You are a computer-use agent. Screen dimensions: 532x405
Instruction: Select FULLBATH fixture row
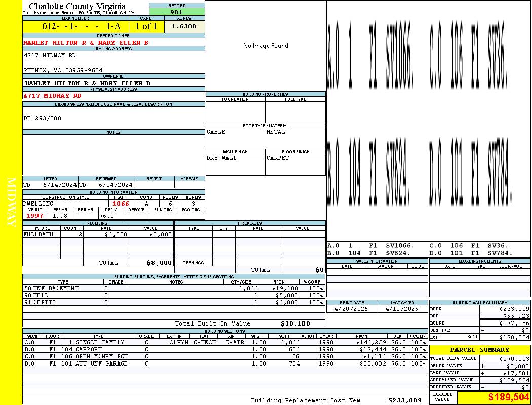point(98,234)
